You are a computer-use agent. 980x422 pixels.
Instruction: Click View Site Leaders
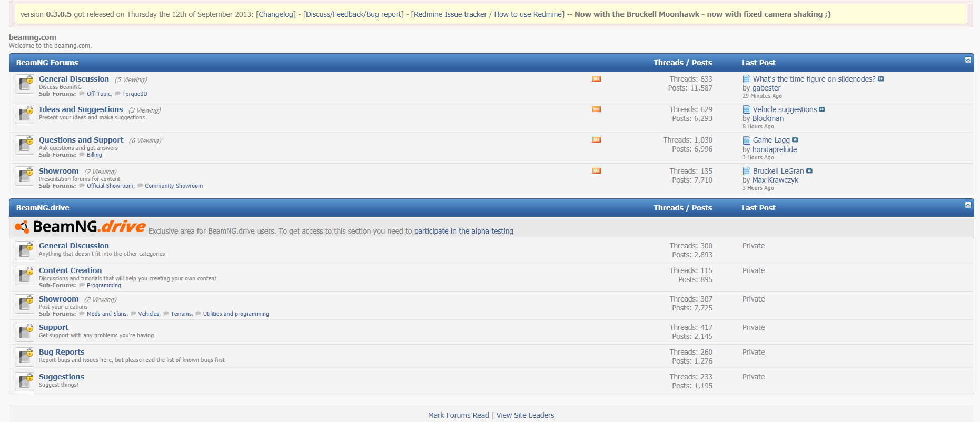[x=525, y=415]
